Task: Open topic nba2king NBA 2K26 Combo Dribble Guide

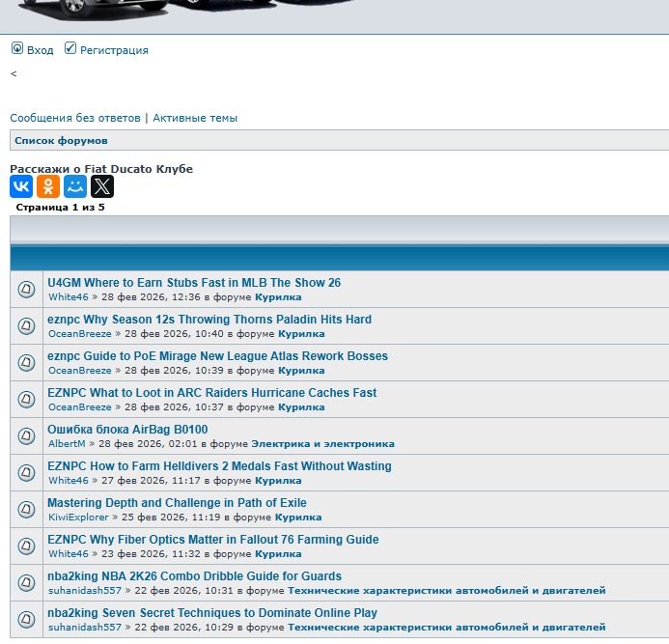Action: pos(195,576)
